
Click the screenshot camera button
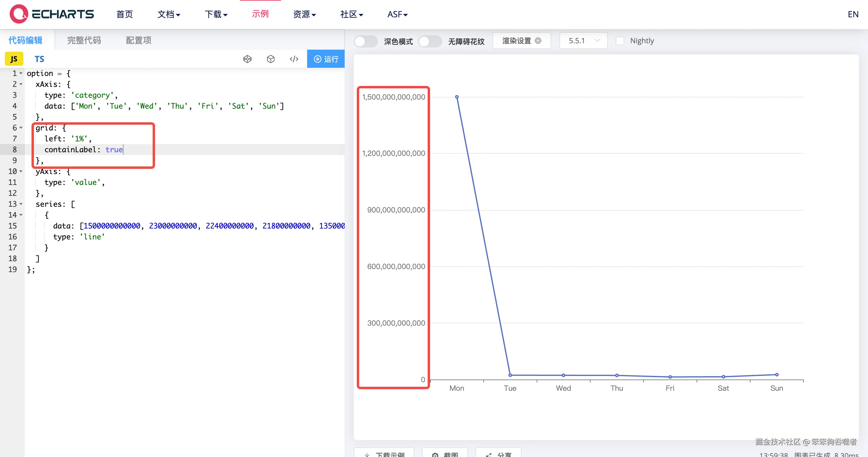coord(444,454)
